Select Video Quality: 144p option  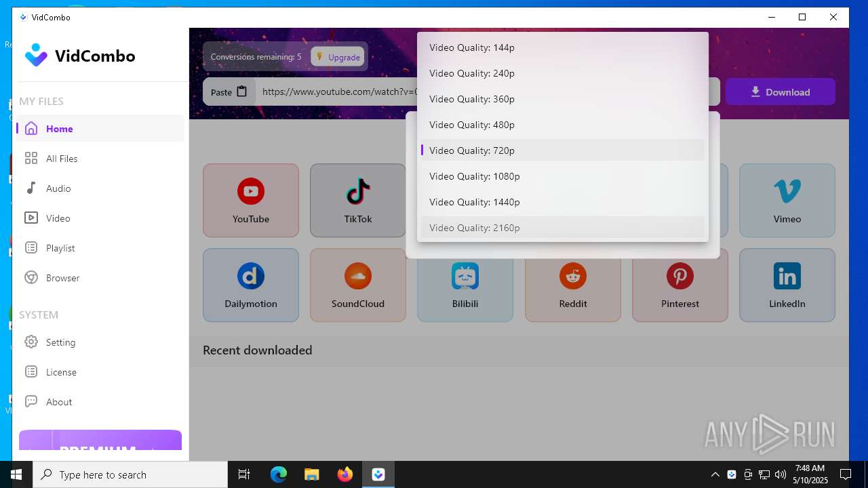pos(562,47)
